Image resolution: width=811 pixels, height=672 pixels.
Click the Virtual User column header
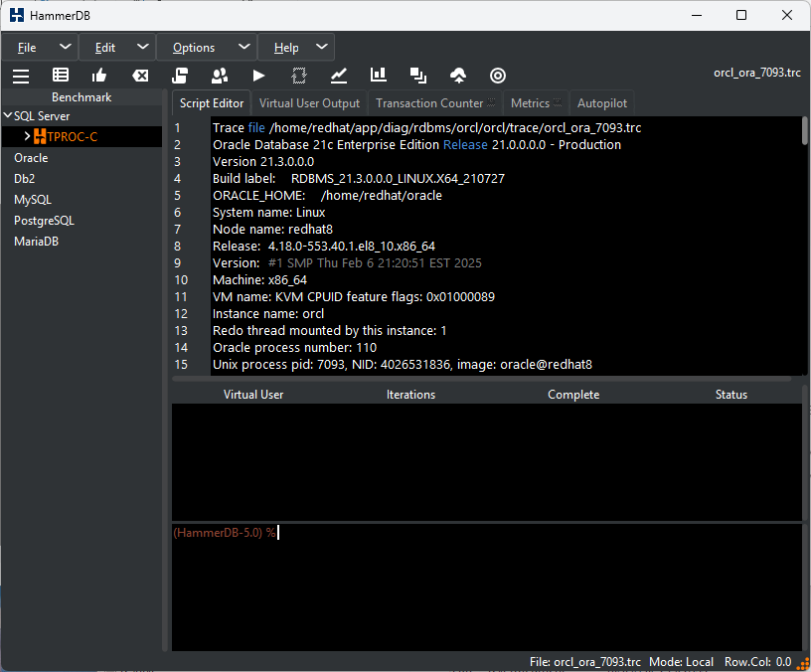coord(253,395)
